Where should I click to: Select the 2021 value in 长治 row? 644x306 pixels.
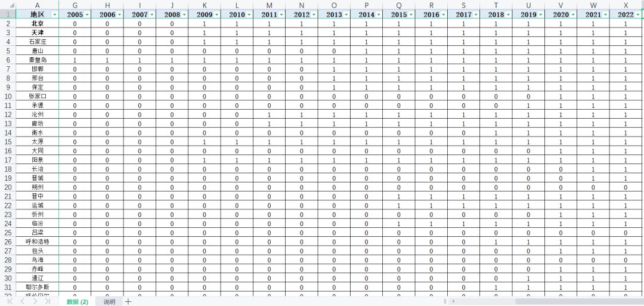click(593, 169)
